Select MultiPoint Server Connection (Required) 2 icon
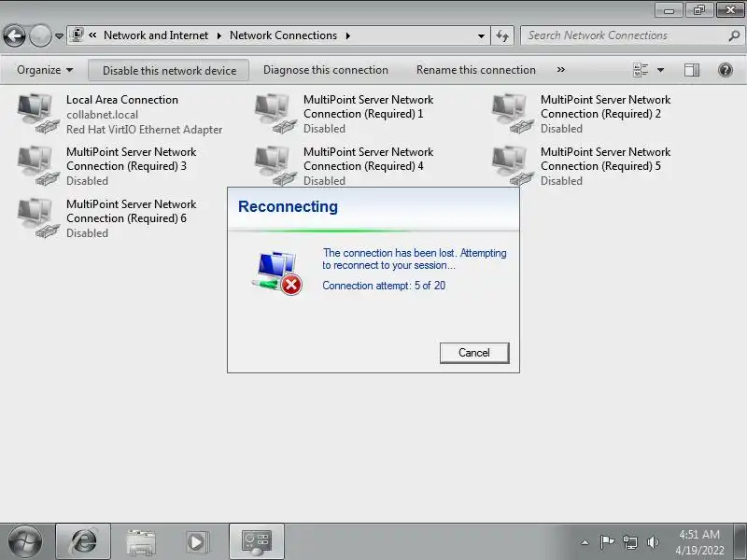This screenshot has width=747, height=560. click(x=513, y=113)
